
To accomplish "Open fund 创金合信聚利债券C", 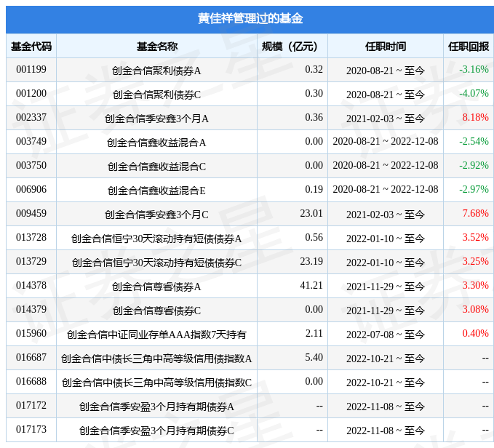I will pyautogui.click(x=156, y=94).
